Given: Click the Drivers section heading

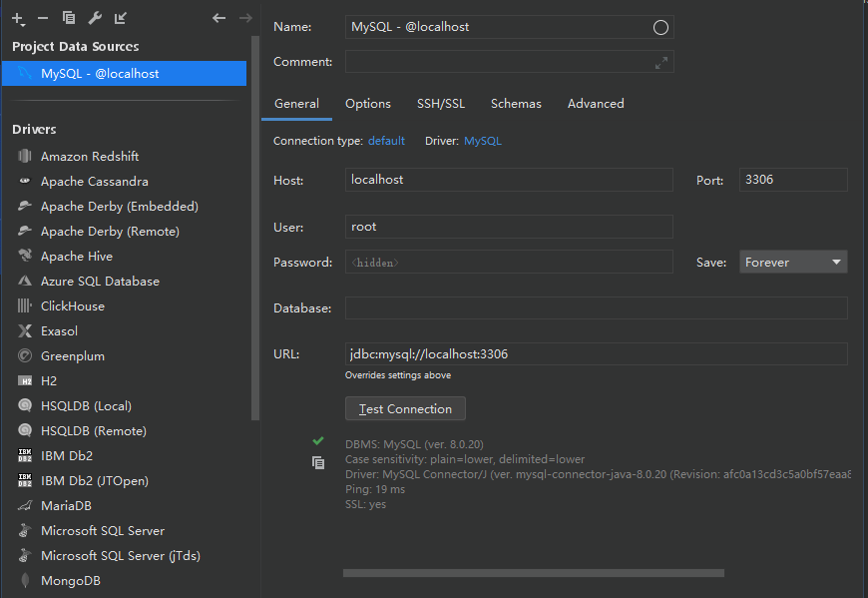Looking at the screenshot, I should 34,130.
